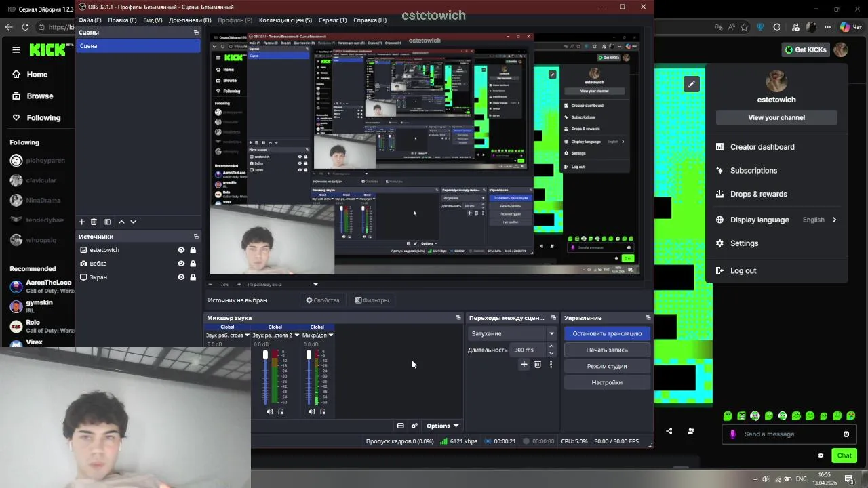Toggle lock on Вебка source
This screenshot has height=488, width=868.
pyautogui.click(x=193, y=264)
